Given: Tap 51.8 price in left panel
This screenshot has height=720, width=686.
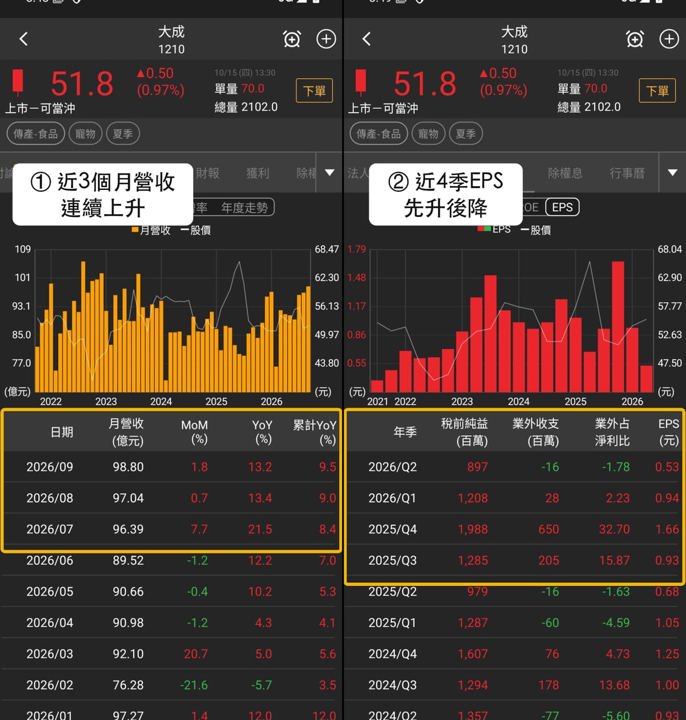Looking at the screenshot, I should [82, 84].
